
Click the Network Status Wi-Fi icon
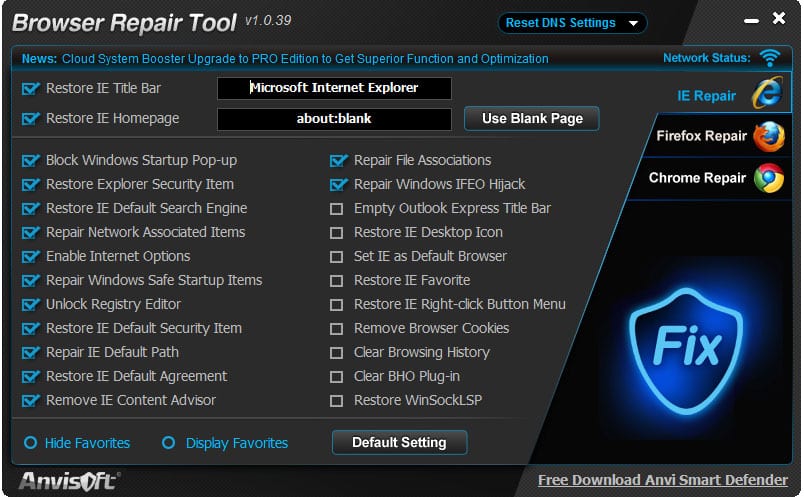tap(769, 58)
